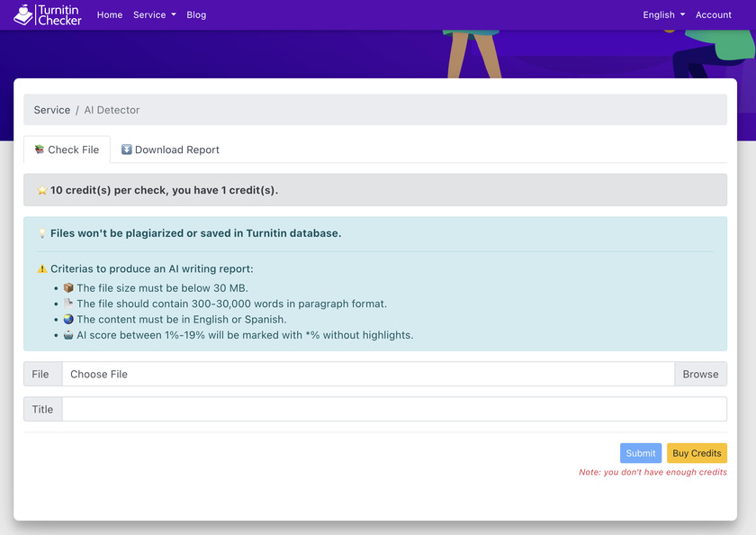Click the globe icon next to language rule
The image size is (756, 535).
(68, 319)
